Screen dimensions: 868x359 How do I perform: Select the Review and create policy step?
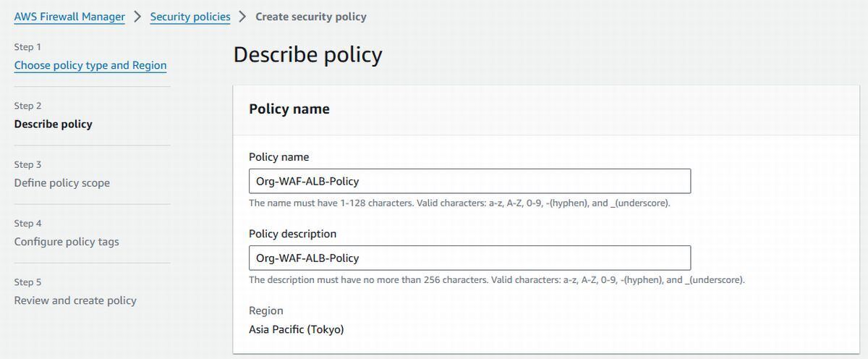pos(75,300)
